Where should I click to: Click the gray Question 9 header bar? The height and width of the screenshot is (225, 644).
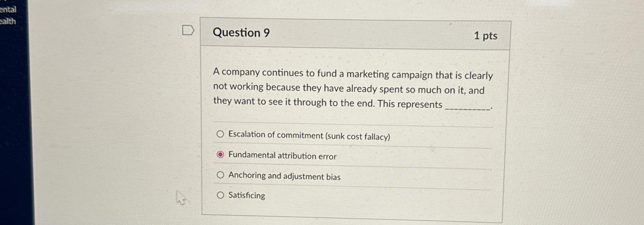click(367, 34)
